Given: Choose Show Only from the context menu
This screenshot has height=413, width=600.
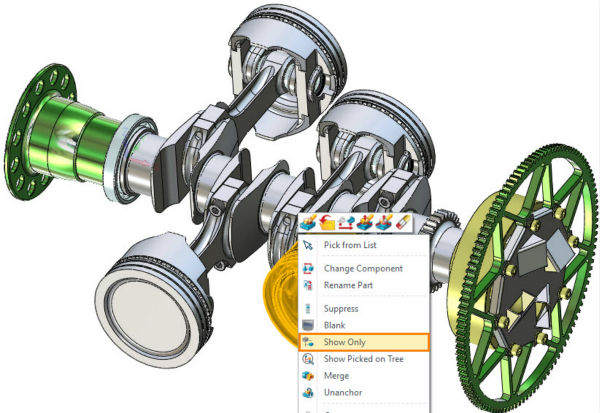Looking at the screenshot, I should [x=344, y=342].
